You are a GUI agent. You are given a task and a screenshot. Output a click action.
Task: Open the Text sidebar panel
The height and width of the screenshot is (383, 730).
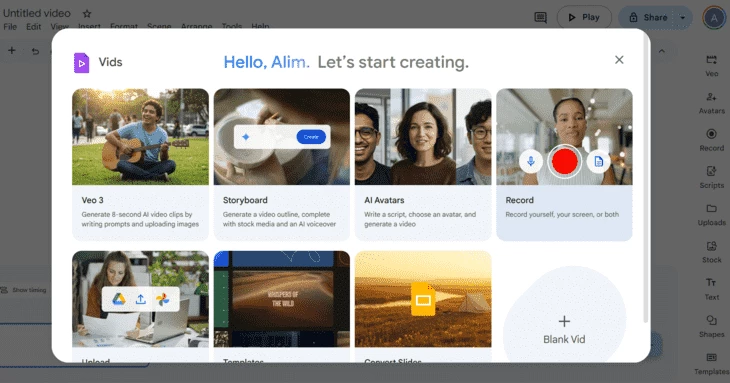(x=711, y=289)
